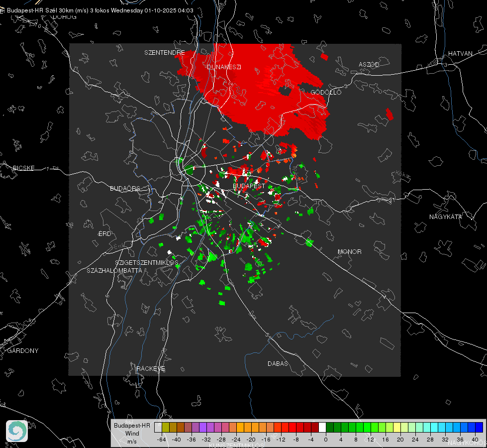487x448 pixels.
Task: Click the -64 tick label in legend
Action: tap(162, 440)
